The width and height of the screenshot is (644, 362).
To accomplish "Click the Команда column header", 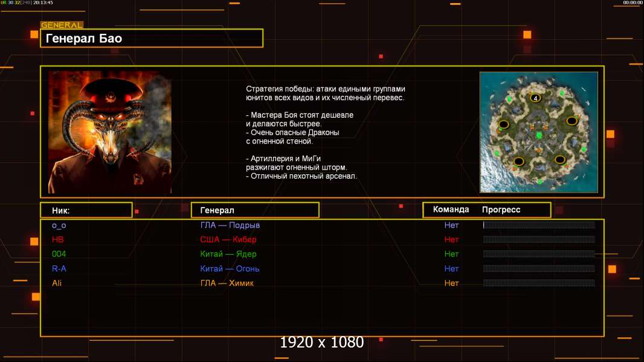I will tap(451, 209).
